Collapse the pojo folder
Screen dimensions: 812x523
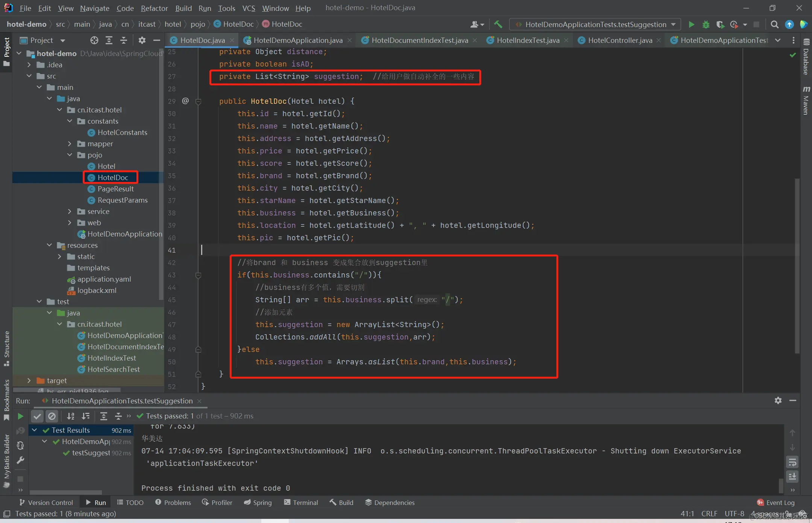[x=70, y=155]
